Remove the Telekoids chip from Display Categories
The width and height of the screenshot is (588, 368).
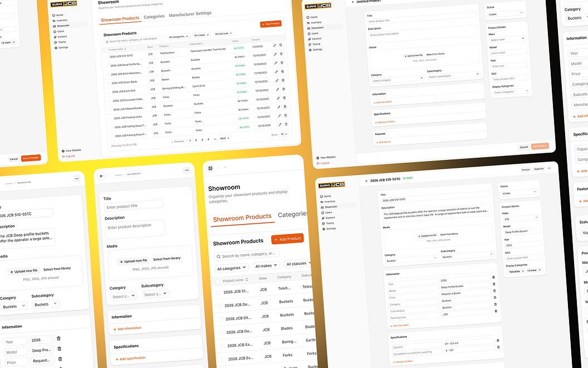pyautogui.click(x=523, y=271)
